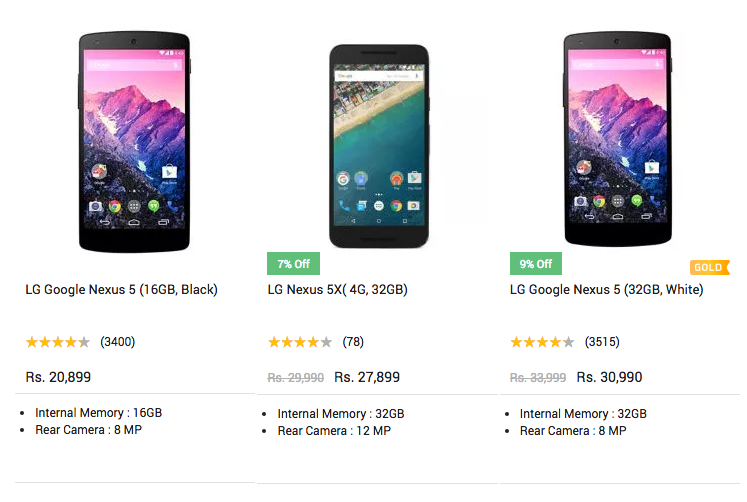Click star rating of Nexus 5 32GB White
This screenshot has width=747, height=502.
pos(542,342)
